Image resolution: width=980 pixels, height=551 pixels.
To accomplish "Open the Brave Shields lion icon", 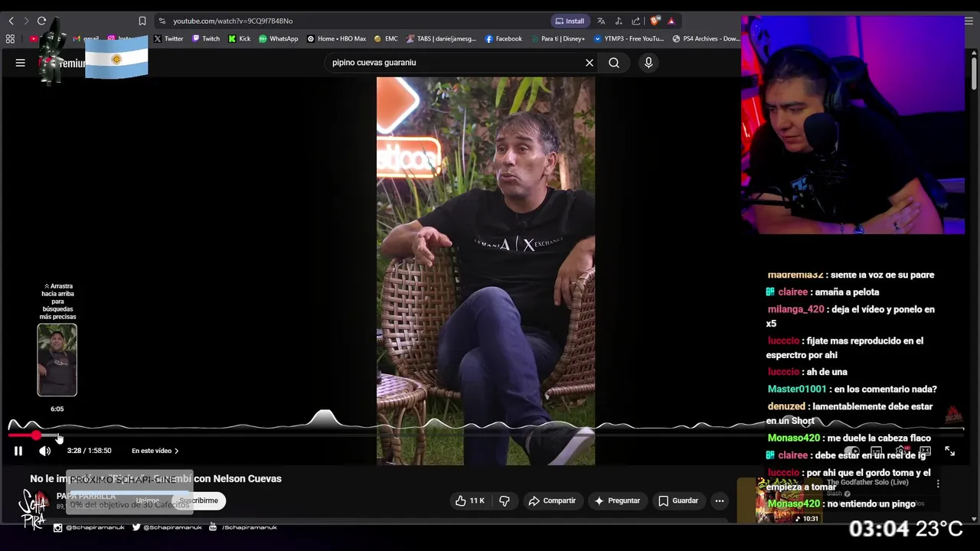I will (x=654, y=21).
